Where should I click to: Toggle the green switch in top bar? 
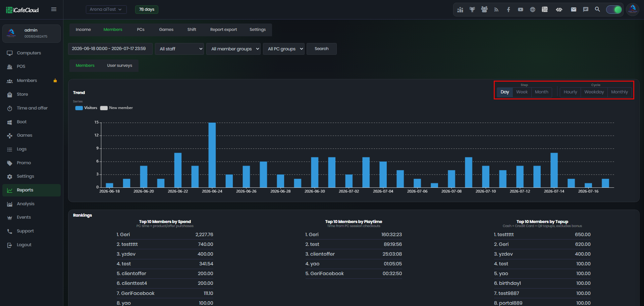[614, 9]
